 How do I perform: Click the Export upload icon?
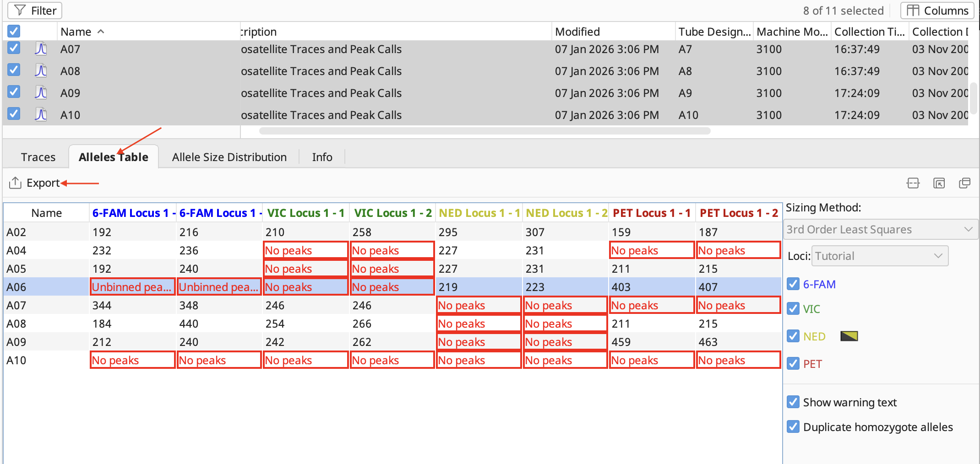pyautogui.click(x=15, y=183)
